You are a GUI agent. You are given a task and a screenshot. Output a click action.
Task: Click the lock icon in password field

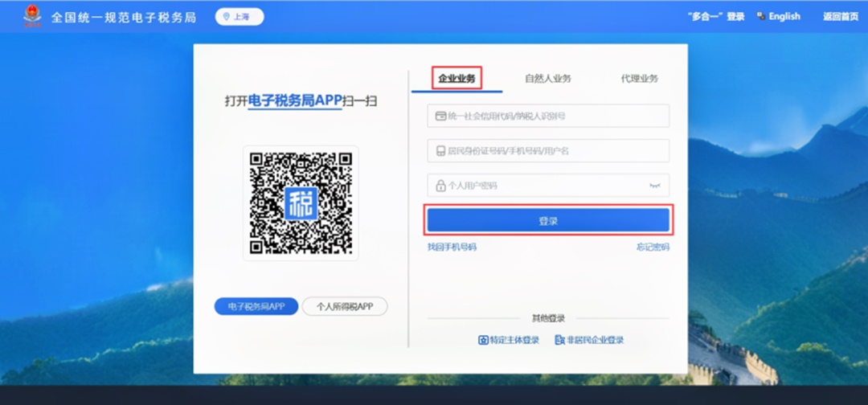click(x=440, y=186)
